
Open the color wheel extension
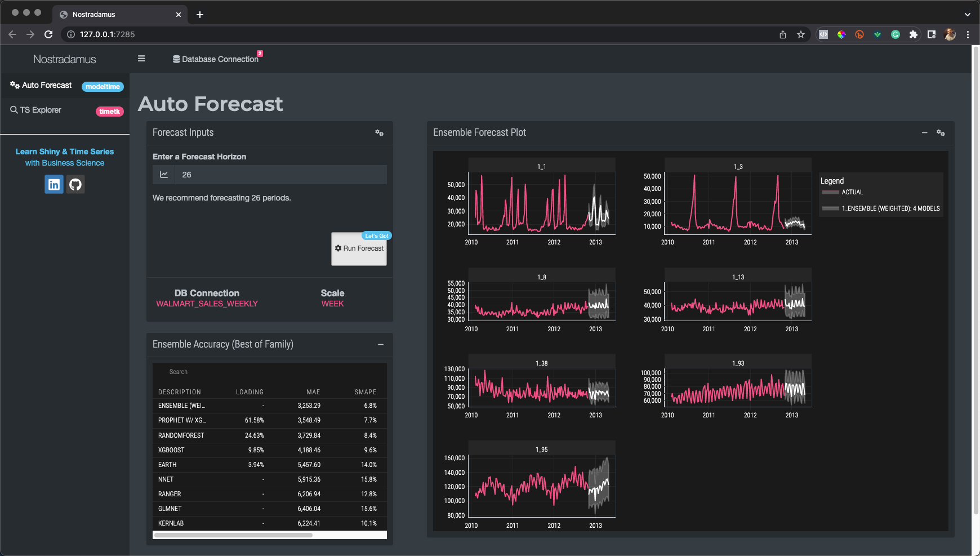pyautogui.click(x=841, y=34)
